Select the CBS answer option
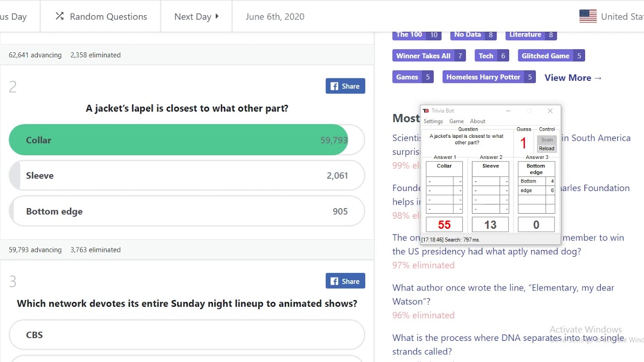The image size is (644, 362). pyautogui.click(x=186, y=335)
